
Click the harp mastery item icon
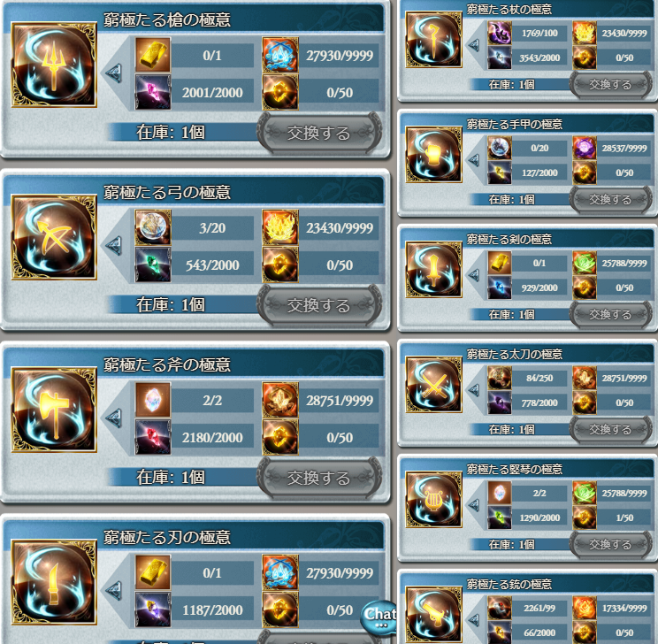pos(434,500)
